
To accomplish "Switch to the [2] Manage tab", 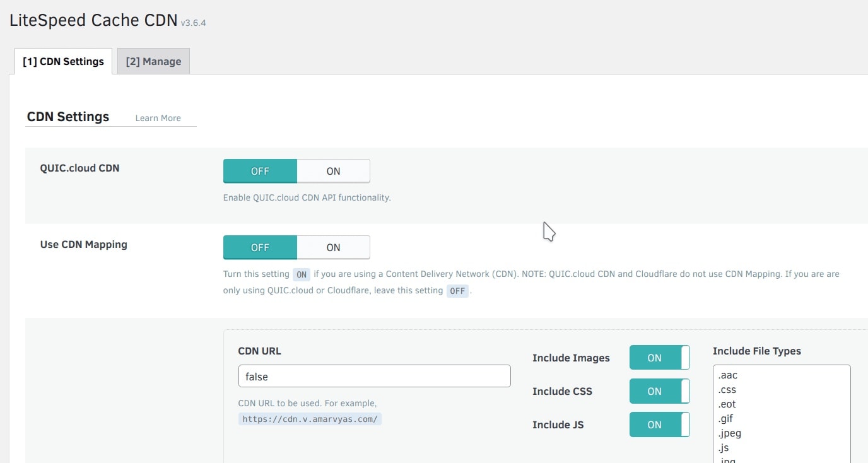I will pos(153,61).
